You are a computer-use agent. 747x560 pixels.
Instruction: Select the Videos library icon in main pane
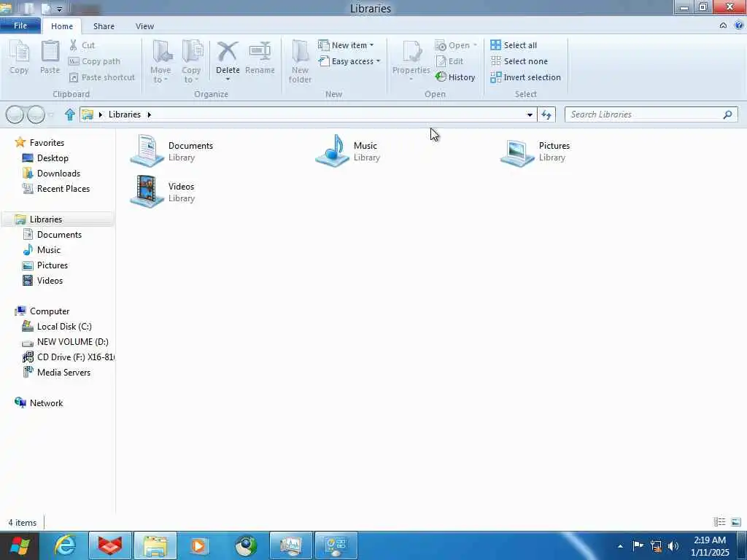tap(147, 192)
